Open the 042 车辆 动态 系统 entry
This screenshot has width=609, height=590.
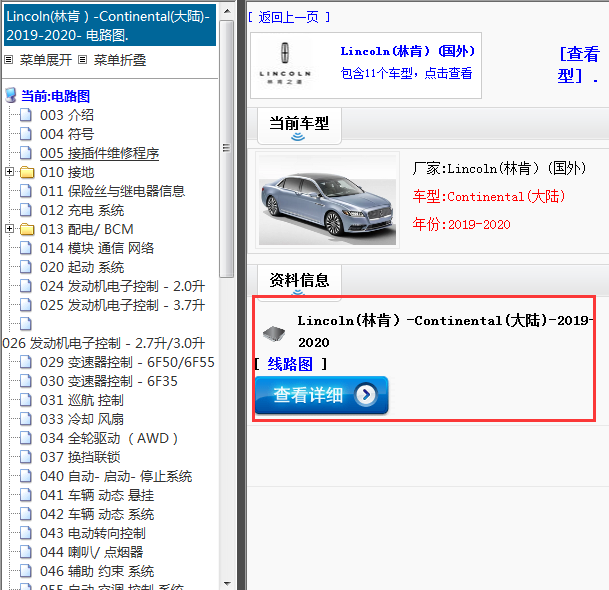tap(97, 514)
